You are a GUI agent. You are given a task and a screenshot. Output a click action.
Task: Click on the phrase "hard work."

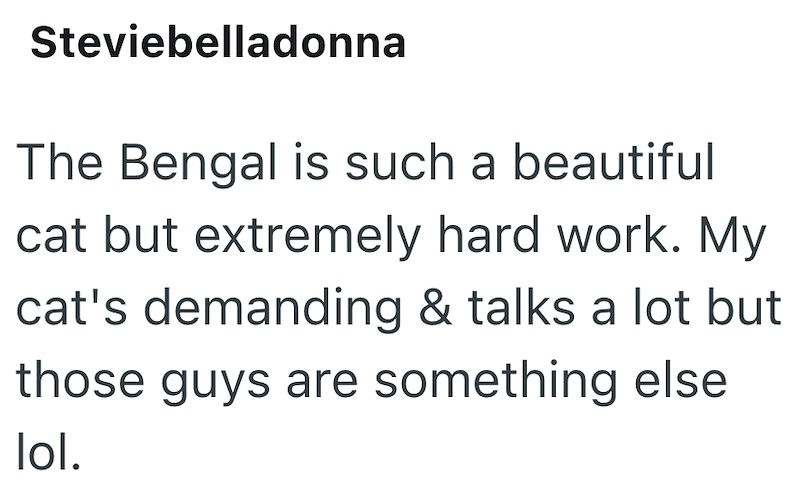(x=560, y=235)
